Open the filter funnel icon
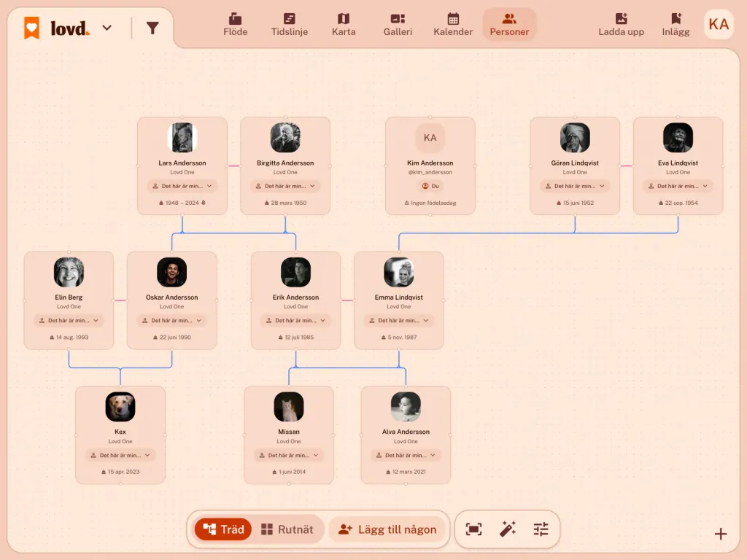Viewport: 747px width, 560px height. point(152,28)
